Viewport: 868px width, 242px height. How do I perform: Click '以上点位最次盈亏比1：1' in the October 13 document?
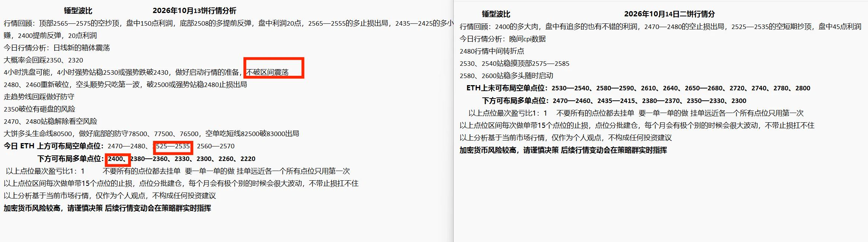pyautogui.click(x=45, y=171)
